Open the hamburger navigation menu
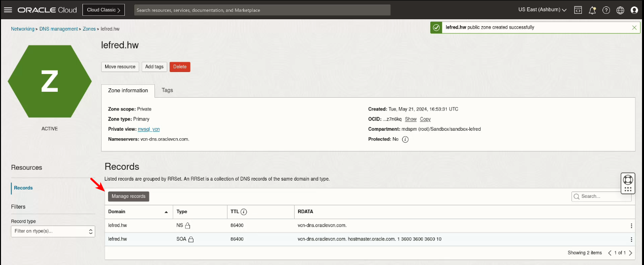The height and width of the screenshot is (265, 644). pos(7,10)
